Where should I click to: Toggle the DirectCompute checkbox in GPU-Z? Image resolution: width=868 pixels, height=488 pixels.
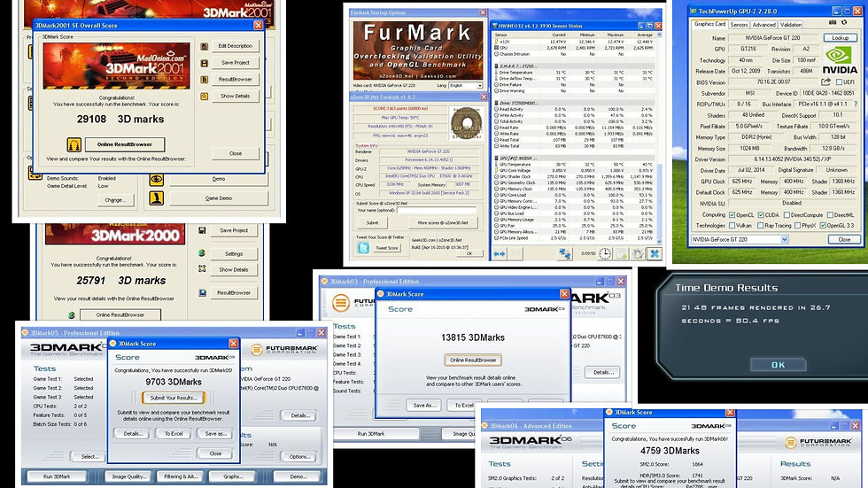(x=787, y=215)
